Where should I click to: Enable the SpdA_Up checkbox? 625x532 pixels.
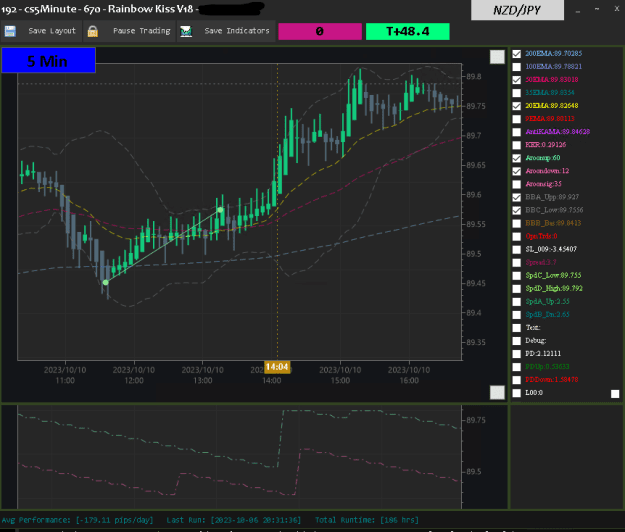(x=517, y=302)
